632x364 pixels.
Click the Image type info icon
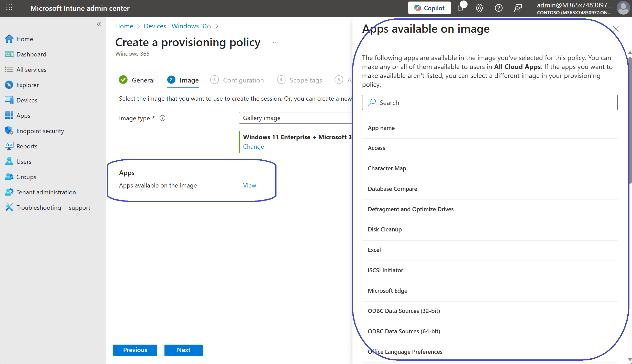pyautogui.click(x=162, y=118)
